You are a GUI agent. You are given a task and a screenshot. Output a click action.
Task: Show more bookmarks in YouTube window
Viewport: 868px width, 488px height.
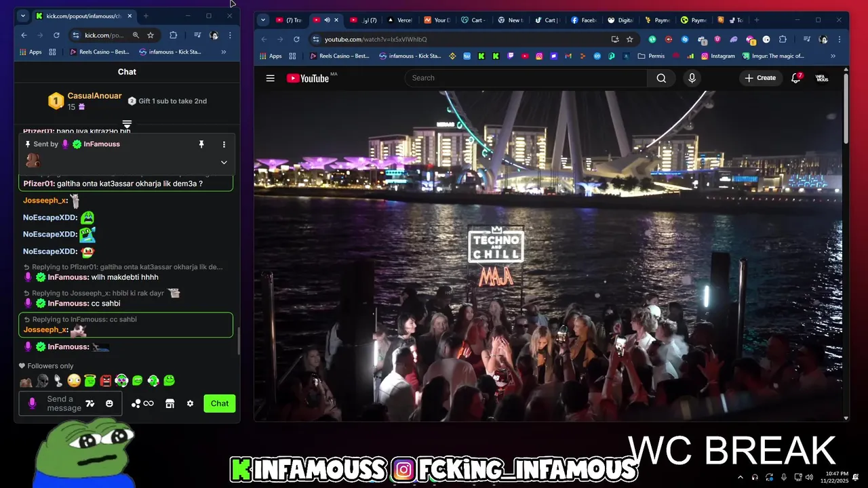(x=833, y=56)
